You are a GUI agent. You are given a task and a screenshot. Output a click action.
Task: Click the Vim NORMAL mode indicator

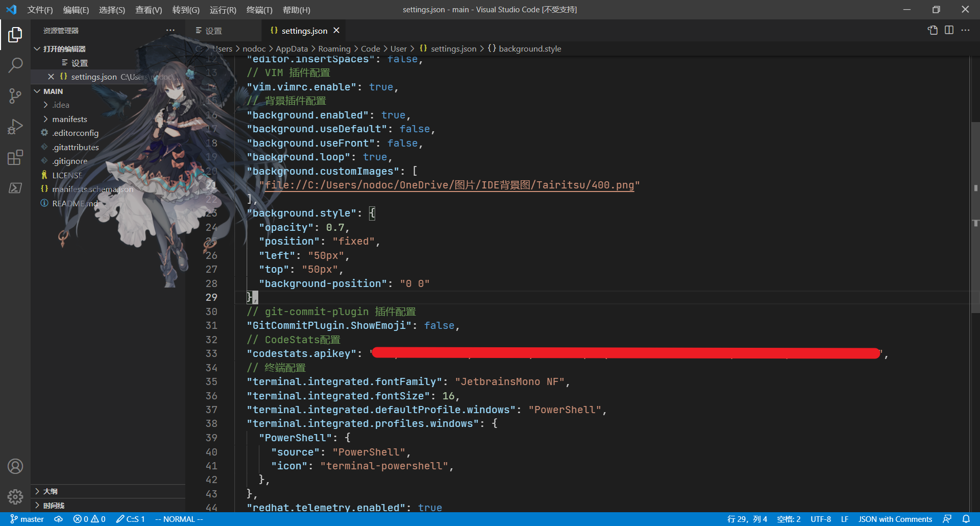[x=178, y=519]
